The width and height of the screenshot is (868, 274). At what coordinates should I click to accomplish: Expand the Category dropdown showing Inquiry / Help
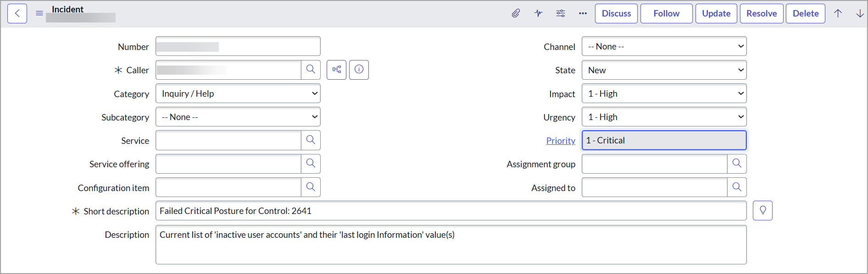pyautogui.click(x=238, y=93)
